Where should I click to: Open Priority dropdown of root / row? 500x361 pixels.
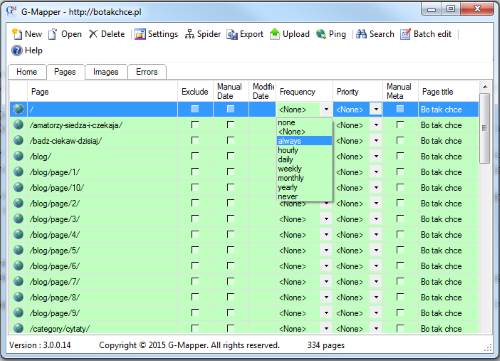[376, 109]
